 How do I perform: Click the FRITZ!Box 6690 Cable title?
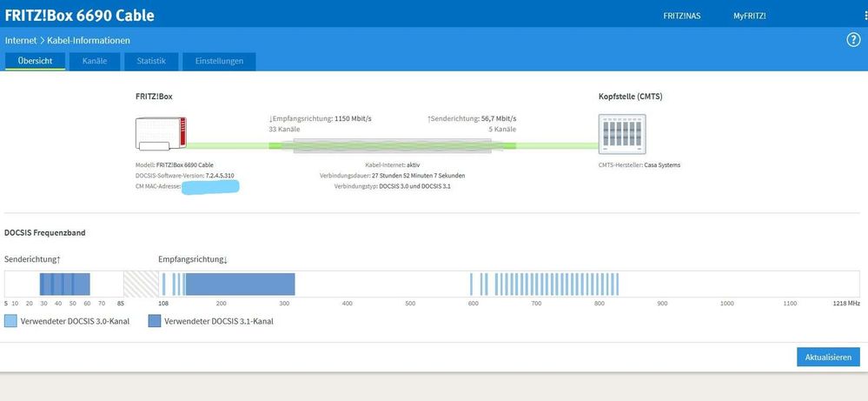click(x=80, y=16)
